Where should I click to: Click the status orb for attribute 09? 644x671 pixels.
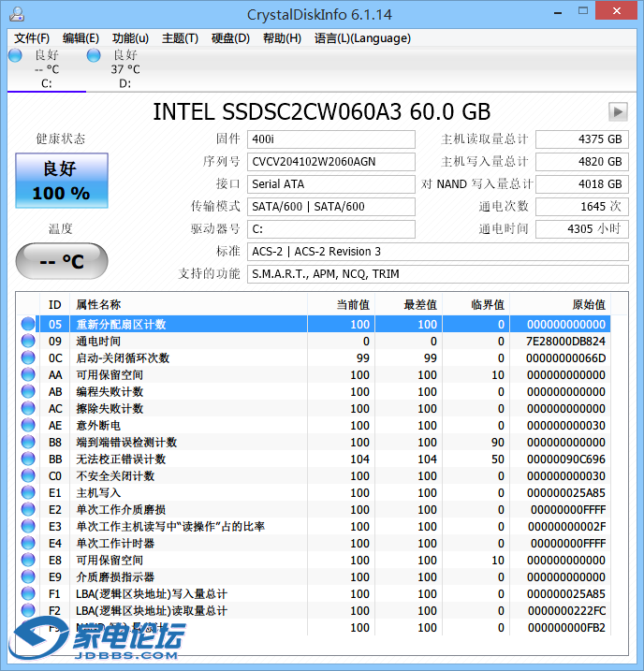28,341
